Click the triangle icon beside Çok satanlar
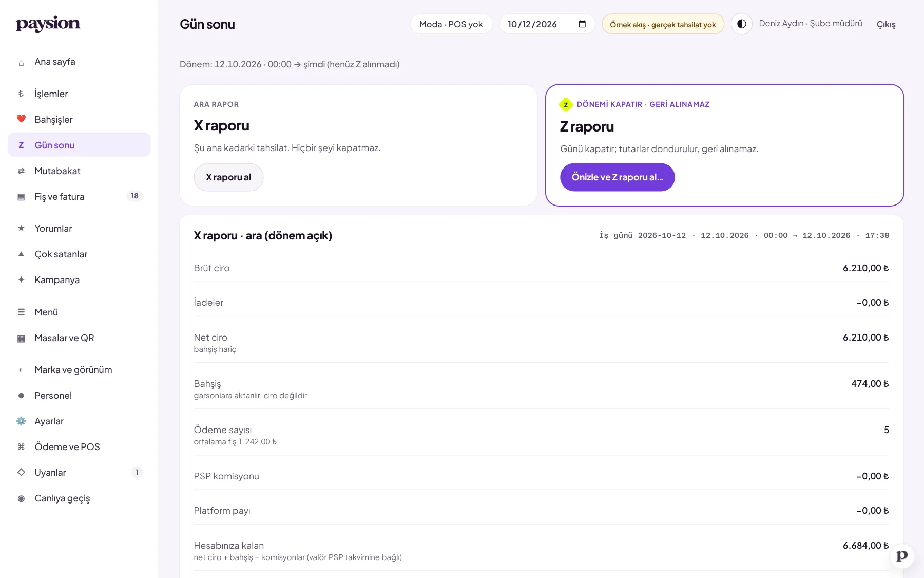924x578 pixels. pos(21,254)
